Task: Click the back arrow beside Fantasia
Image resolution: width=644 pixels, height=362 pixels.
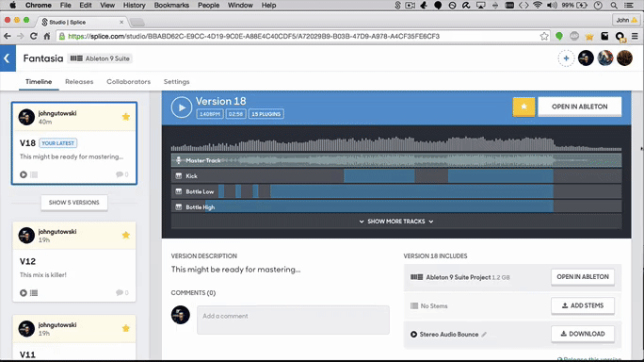Action: coord(7,58)
